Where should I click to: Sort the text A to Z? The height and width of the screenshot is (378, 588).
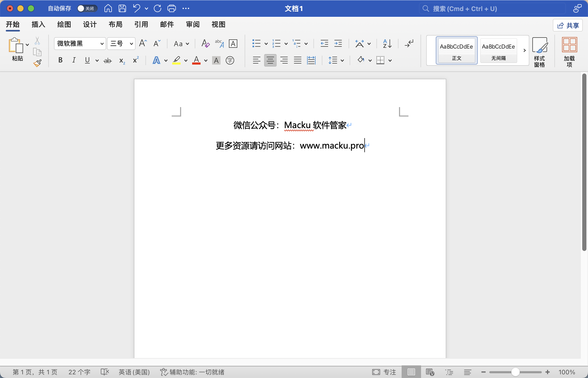click(x=387, y=43)
